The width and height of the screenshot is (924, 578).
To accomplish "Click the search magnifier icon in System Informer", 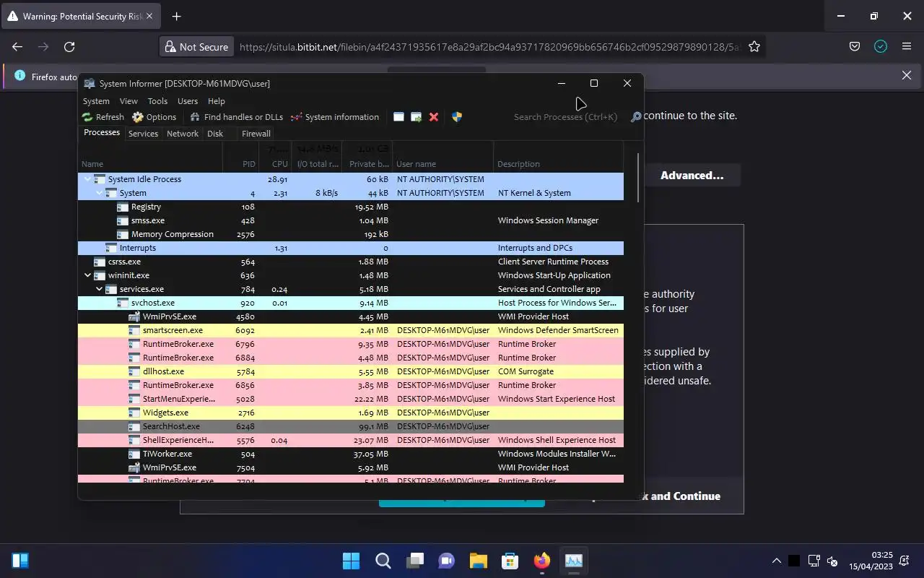I will 636,117.
